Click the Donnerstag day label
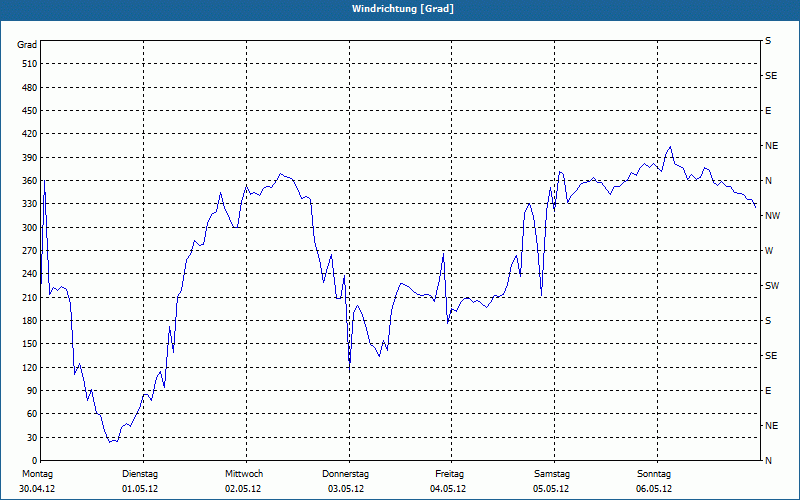Screen dimensions: 800x500 [x=345, y=474]
